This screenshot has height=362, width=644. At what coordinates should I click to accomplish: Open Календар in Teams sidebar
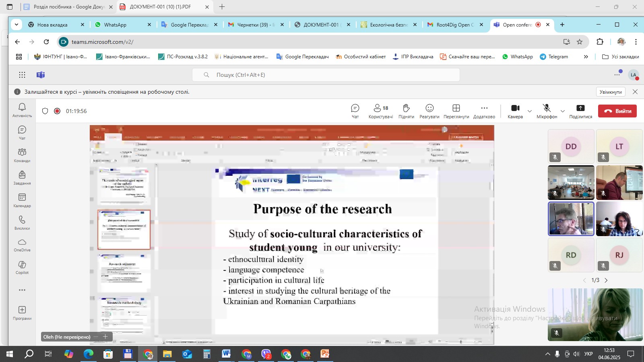tap(22, 200)
